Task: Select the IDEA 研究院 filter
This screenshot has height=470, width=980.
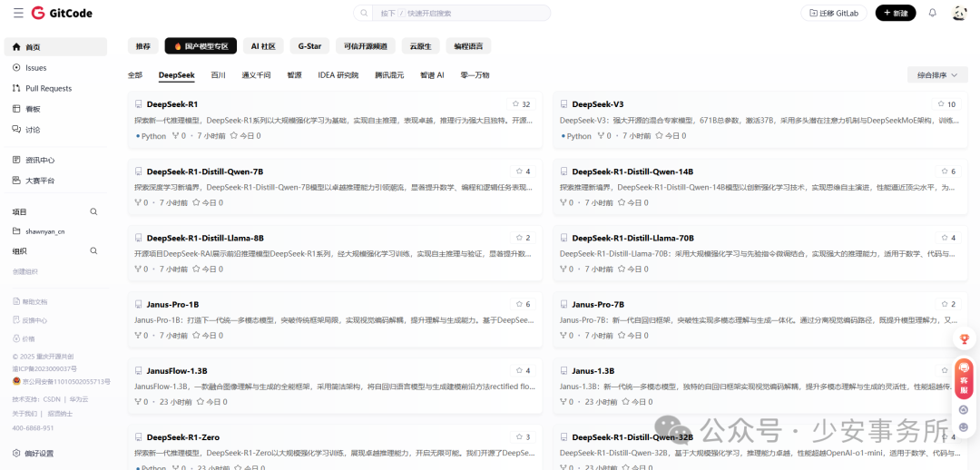Action: click(x=338, y=75)
